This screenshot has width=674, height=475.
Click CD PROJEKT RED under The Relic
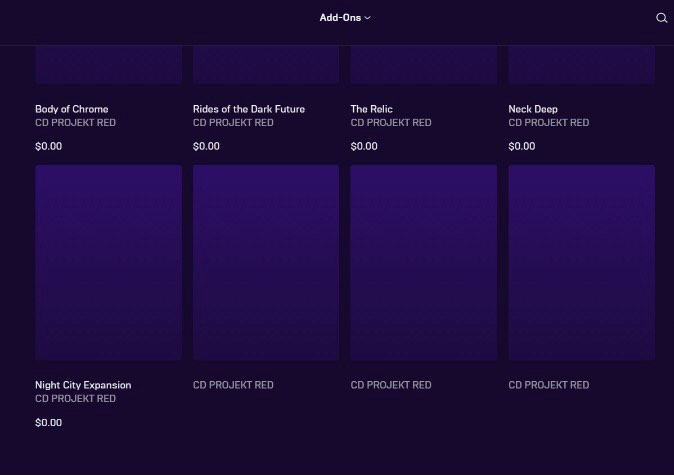[x=391, y=123]
